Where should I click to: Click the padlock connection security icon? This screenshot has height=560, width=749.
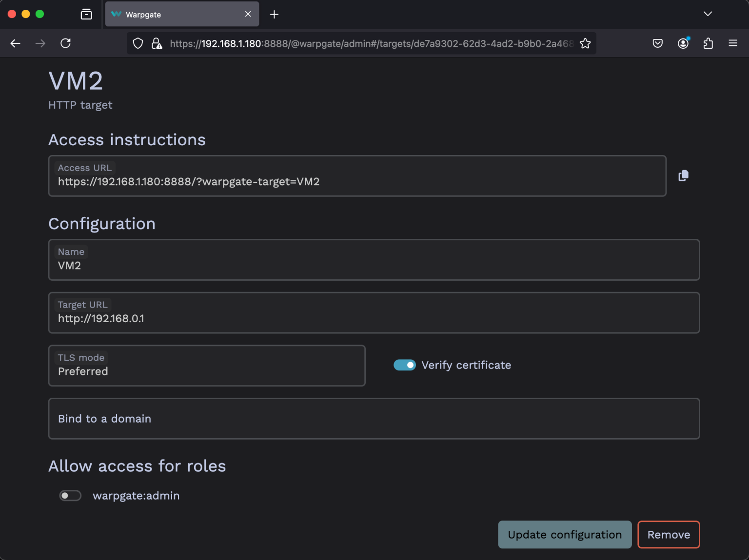156,43
